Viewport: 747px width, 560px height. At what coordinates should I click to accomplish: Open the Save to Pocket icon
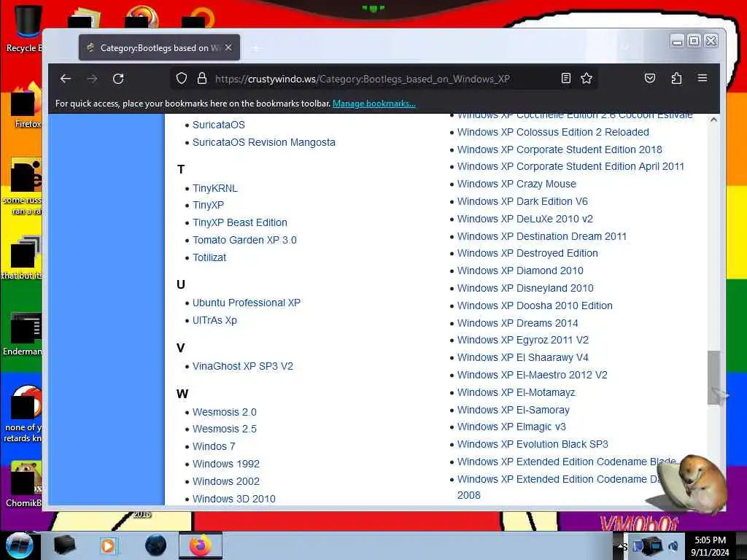[650, 79]
